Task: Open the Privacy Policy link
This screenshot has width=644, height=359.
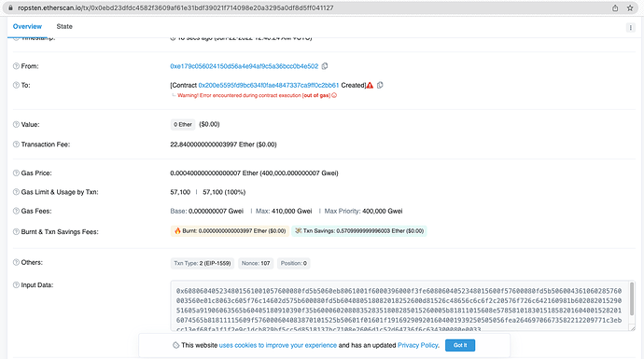Action: click(418, 345)
